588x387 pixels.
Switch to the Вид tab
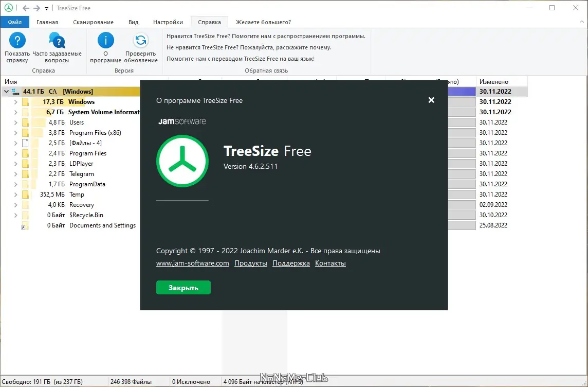[x=134, y=22]
